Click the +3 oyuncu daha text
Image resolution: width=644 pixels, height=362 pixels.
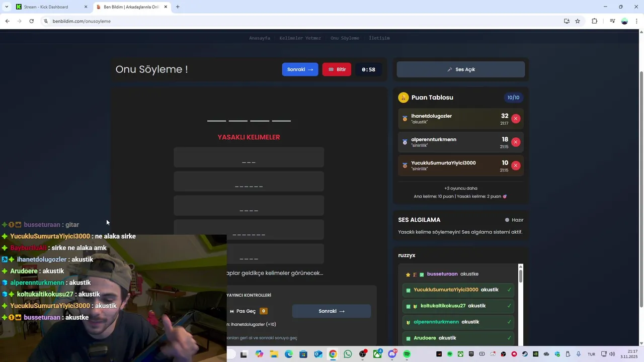tap(460, 188)
